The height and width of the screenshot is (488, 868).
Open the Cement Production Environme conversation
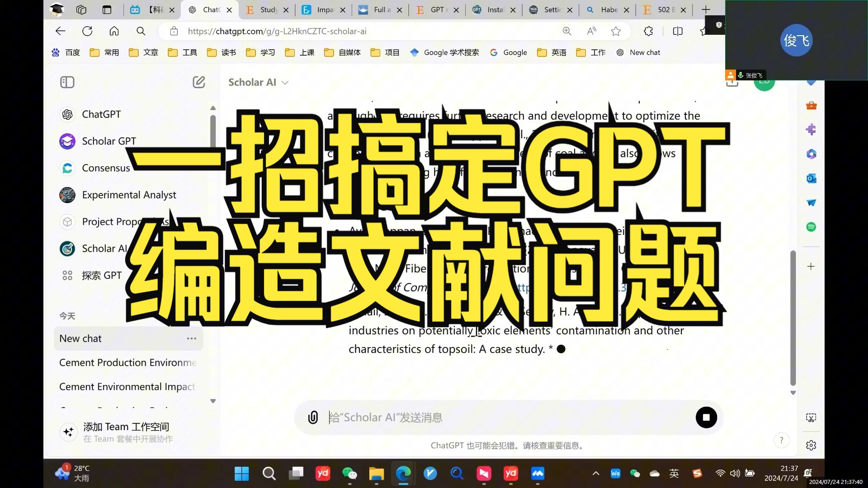[128, 362]
